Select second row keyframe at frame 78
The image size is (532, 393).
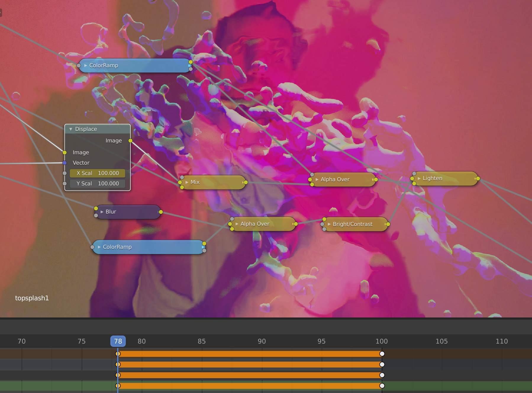(118, 364)
